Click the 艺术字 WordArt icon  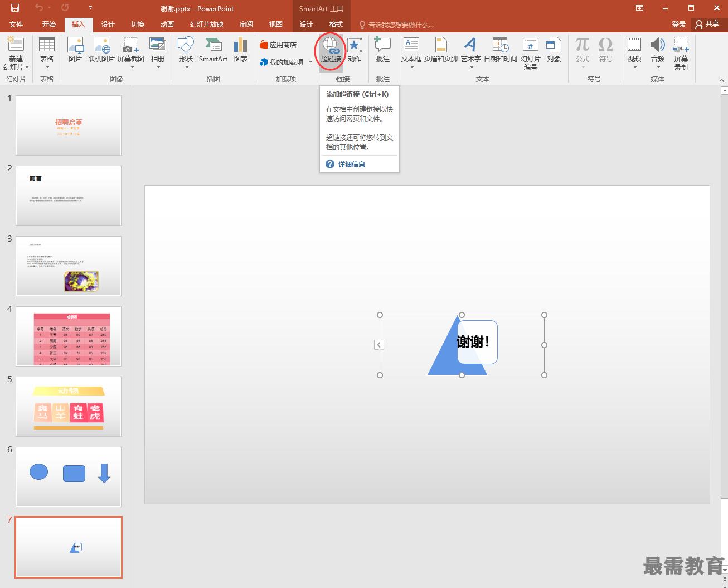tap(471, 45)
